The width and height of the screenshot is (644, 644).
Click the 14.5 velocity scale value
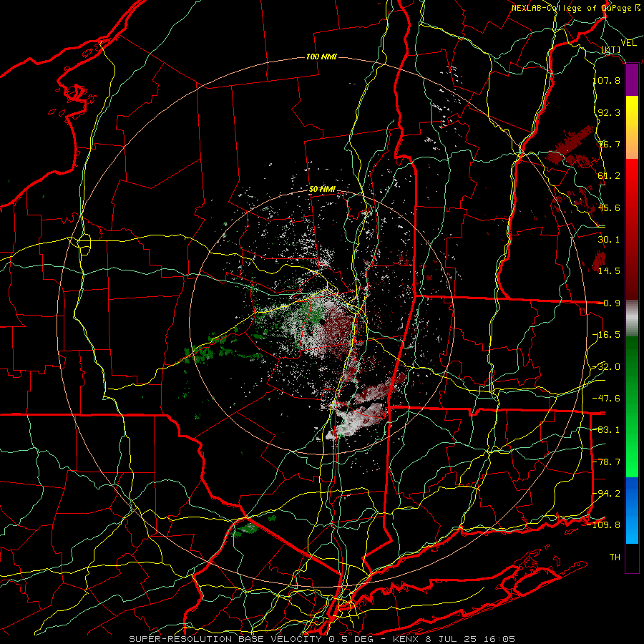coord(609,271)
